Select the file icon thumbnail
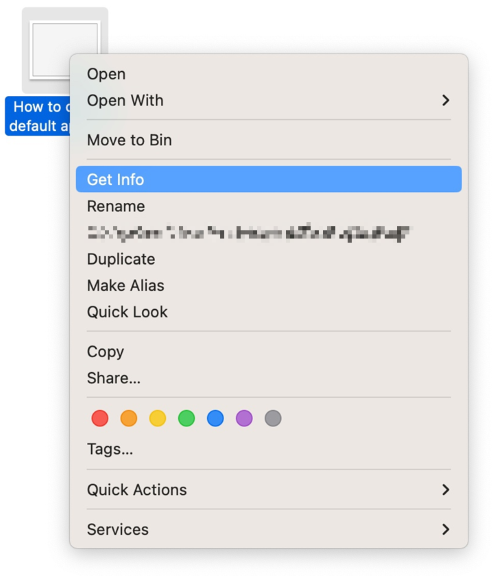 tap(50, 50)
